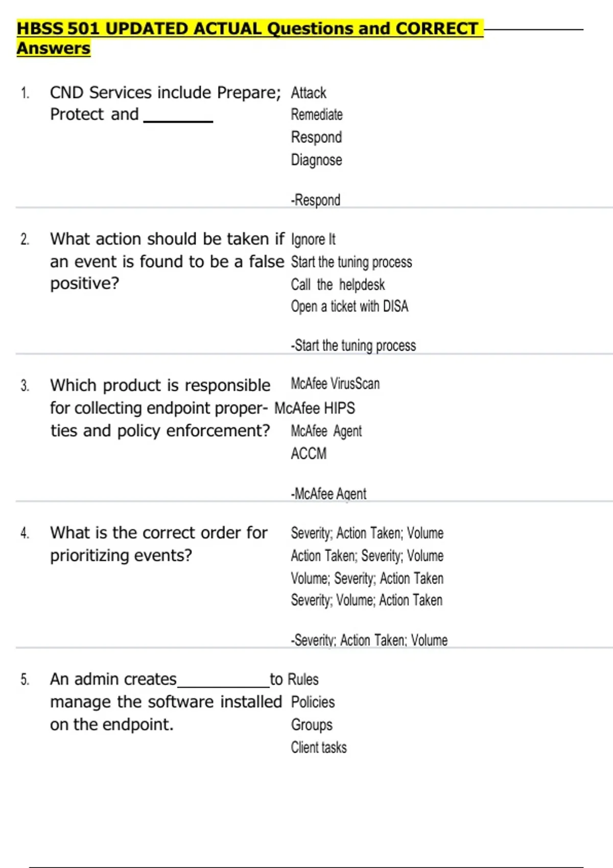Click the 'Client tasks' answer choice

point(319,748)
